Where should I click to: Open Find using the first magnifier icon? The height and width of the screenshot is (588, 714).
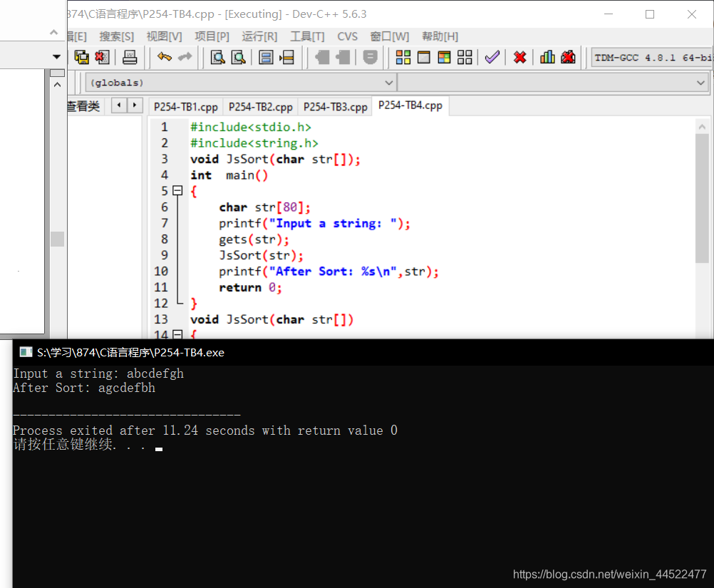[218, 58]
